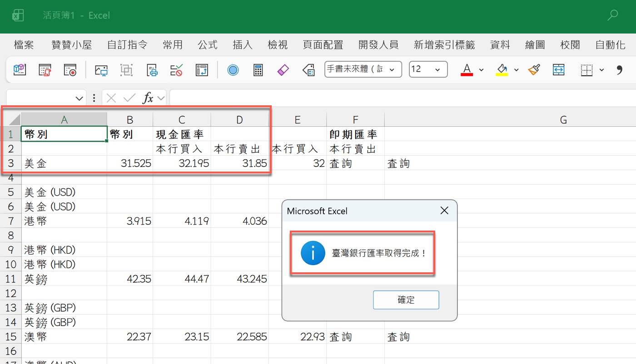Switch to the 自訂指令 tab
Screen dimensions: 636x364
pos(127,44)
